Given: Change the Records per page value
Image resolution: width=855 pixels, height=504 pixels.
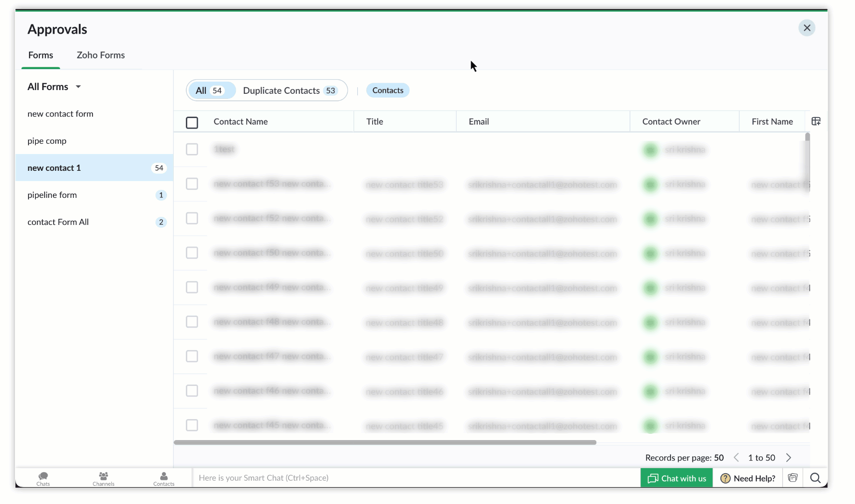Looking at the screenshot, I should coord(719,458).
